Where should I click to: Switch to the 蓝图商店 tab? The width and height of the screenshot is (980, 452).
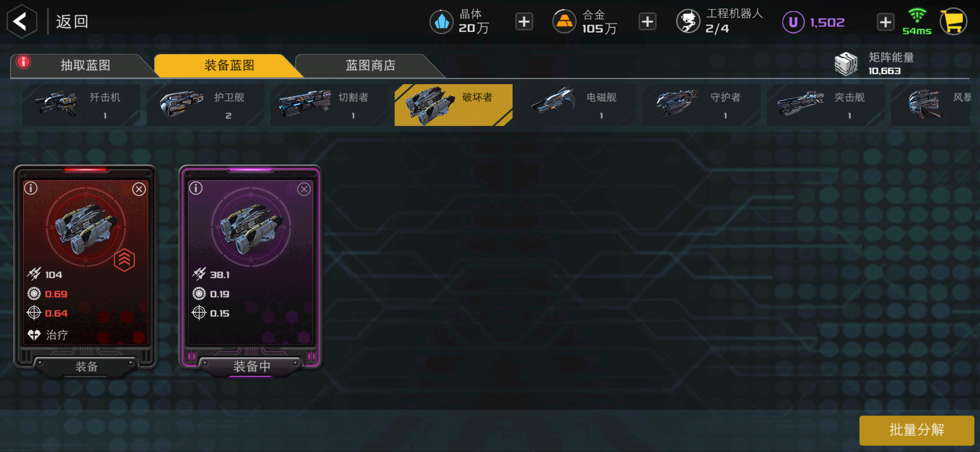click(x=370, y=65)
